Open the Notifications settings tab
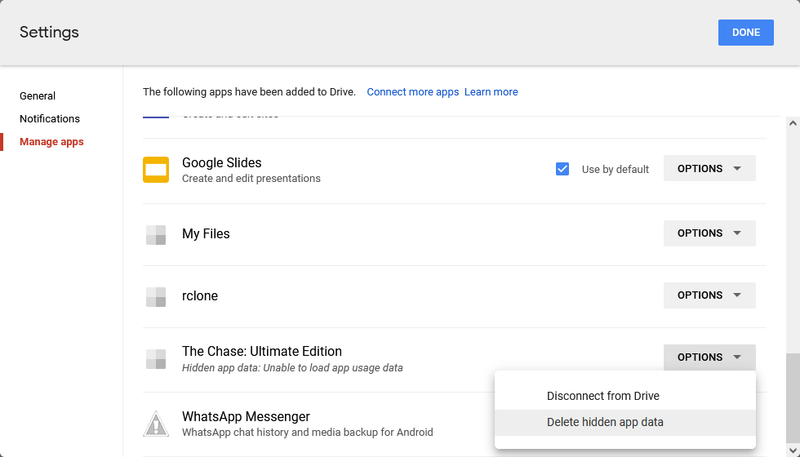The width and height of the screenshot is (800, 457). (x=49, y=119)
